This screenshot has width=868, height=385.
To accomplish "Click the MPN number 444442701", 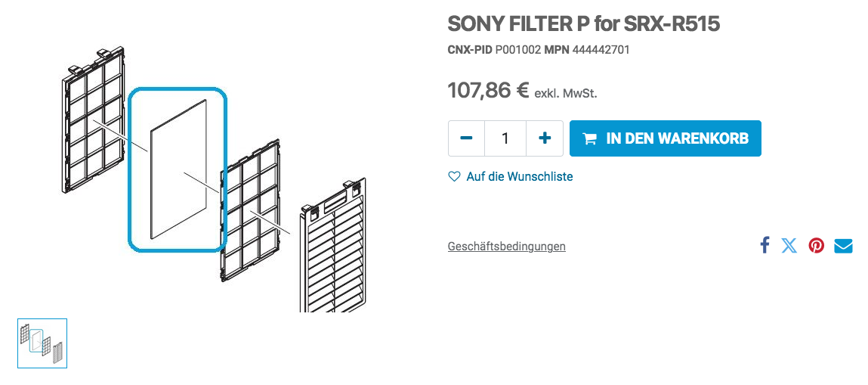I will pyautogui.click(x=601, y=50).
